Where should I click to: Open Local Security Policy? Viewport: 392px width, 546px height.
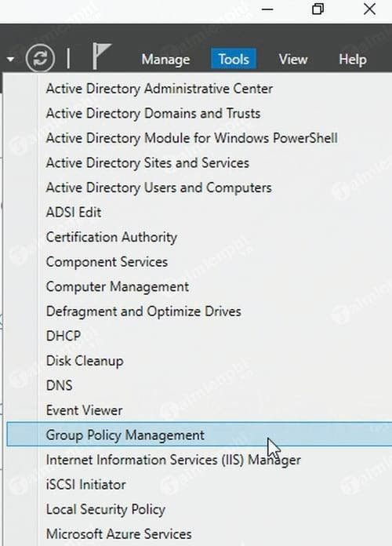106,509
